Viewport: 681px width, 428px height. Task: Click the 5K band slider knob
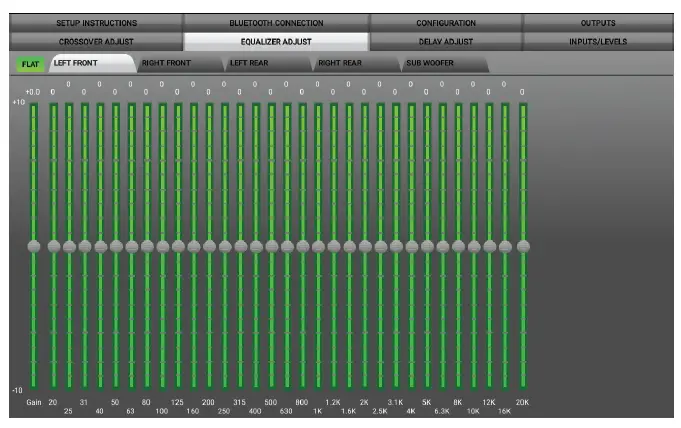coord(427,246)
